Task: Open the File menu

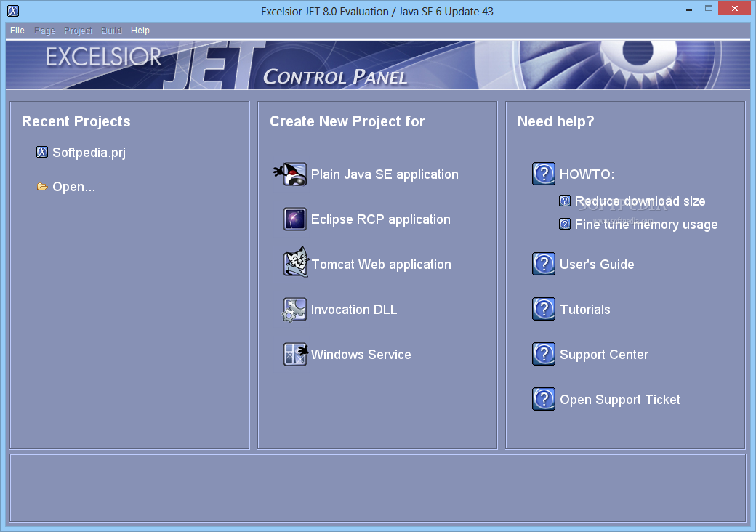Action: coord(17,31)
